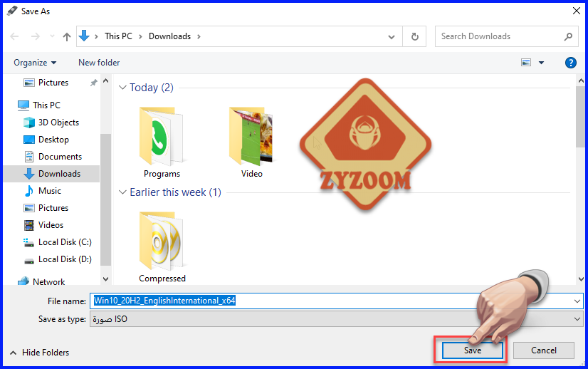This screenshot has height=369, width=588.
Task: Select the Video folder
Action: pos(251,142)
